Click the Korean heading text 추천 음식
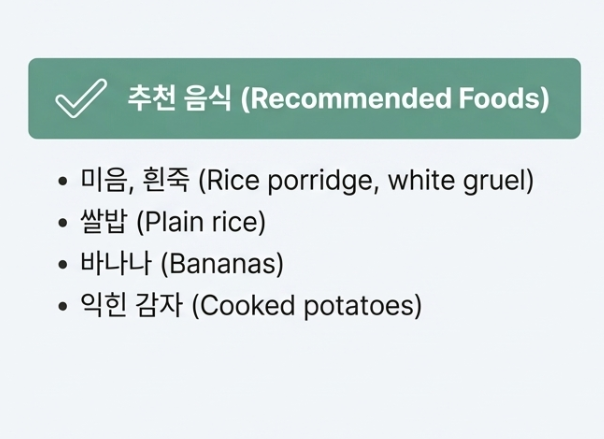The height and width of the screenshot is (439, 604). (179, 98)
